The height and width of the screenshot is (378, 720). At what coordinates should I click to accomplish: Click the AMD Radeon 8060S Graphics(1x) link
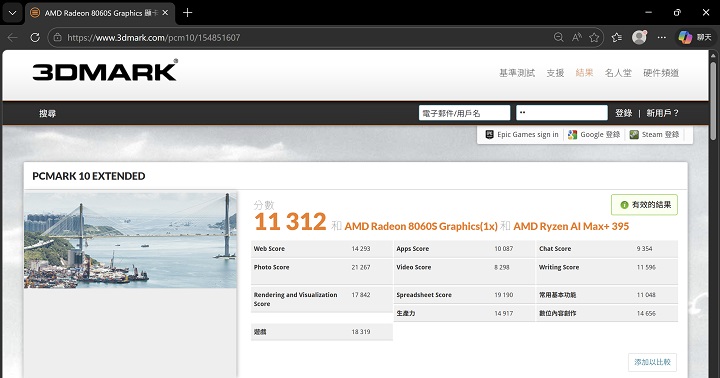tap(421, 226)
